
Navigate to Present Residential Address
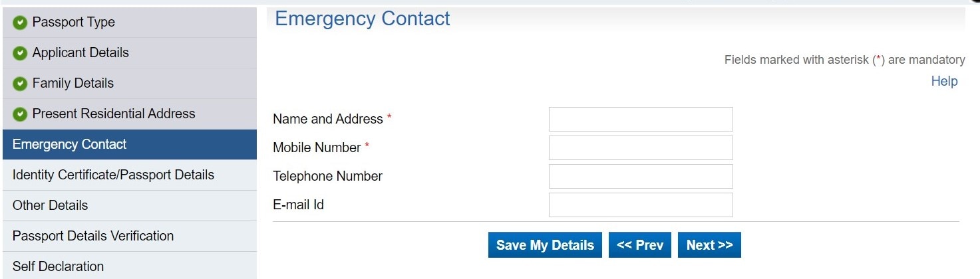[x=114, y=114]
